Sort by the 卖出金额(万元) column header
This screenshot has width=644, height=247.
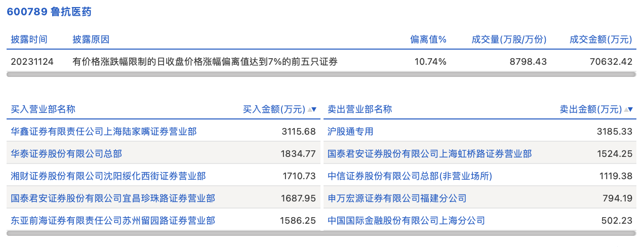click(590, 109)
